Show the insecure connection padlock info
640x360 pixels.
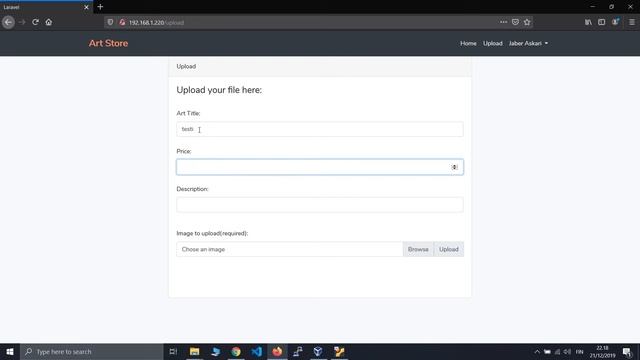pos(122,22)
